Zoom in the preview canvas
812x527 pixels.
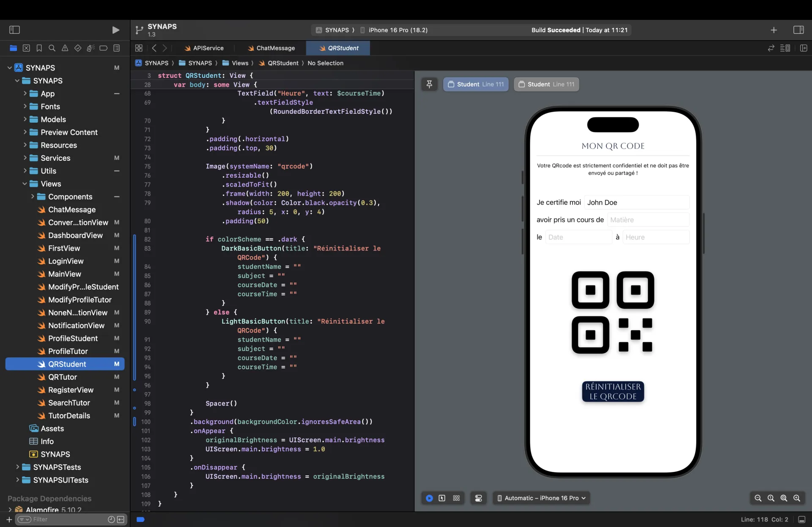click(797, 498)
